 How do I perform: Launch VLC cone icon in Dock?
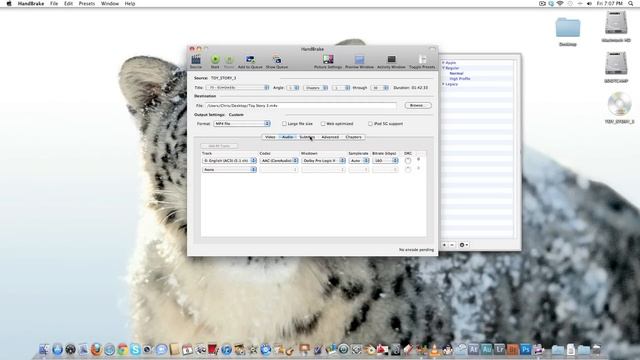[x=435, y=350]
